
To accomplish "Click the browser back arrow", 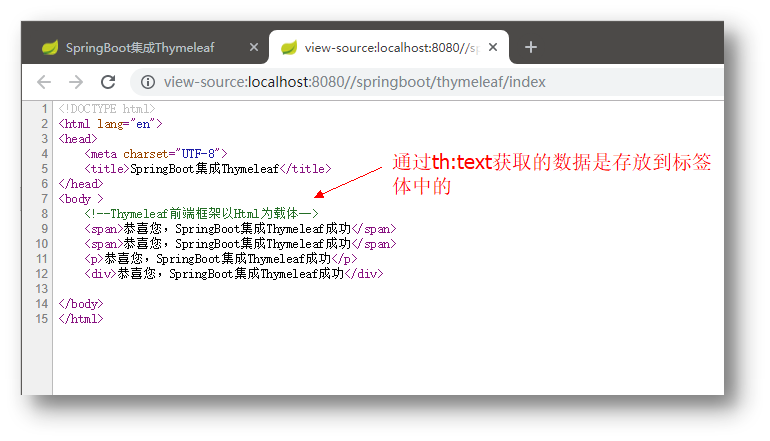I will (44, 82).
